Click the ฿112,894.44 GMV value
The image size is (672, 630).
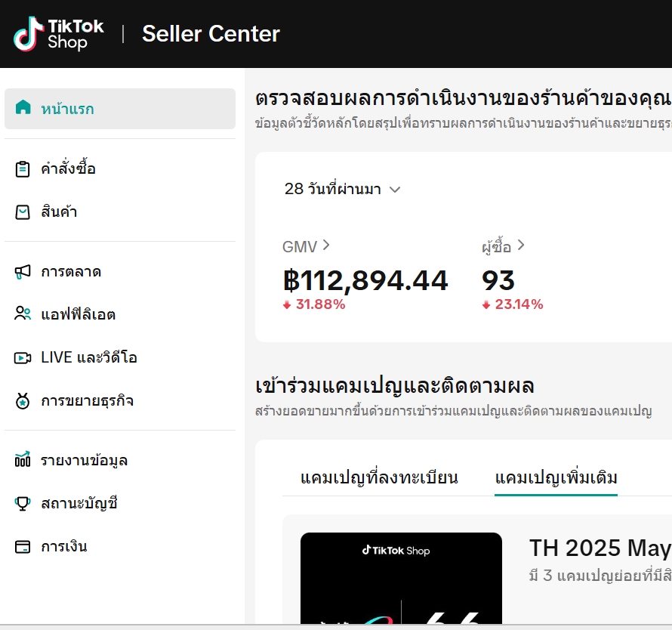point(365,280)
